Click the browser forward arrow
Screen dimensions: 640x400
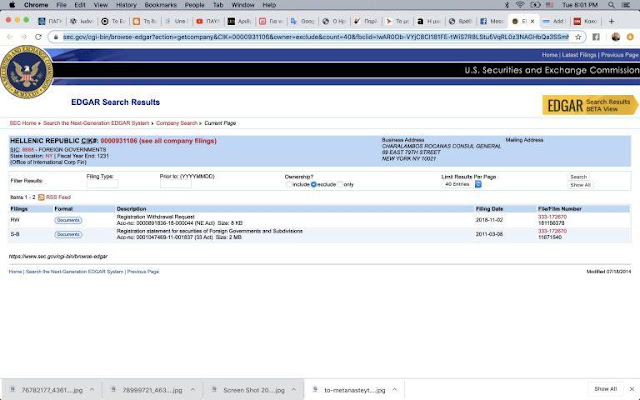24,37
